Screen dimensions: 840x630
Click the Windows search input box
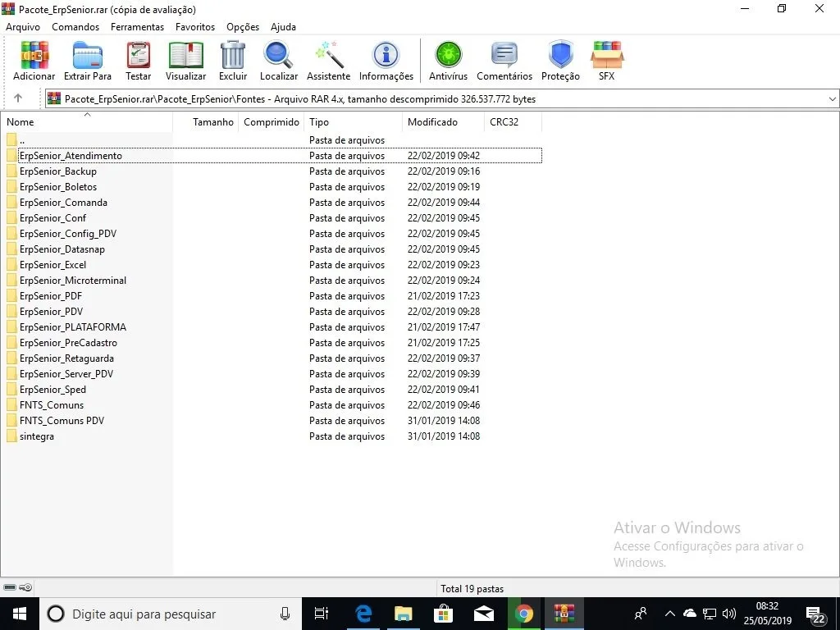point(171,614)
